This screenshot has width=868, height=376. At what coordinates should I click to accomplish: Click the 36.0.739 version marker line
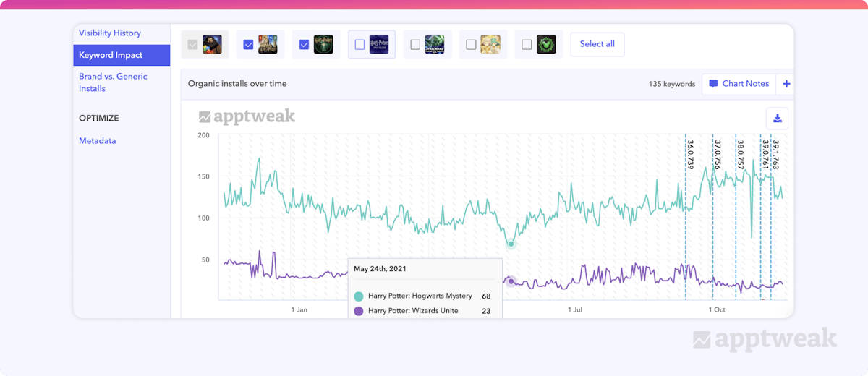(685, 217)
